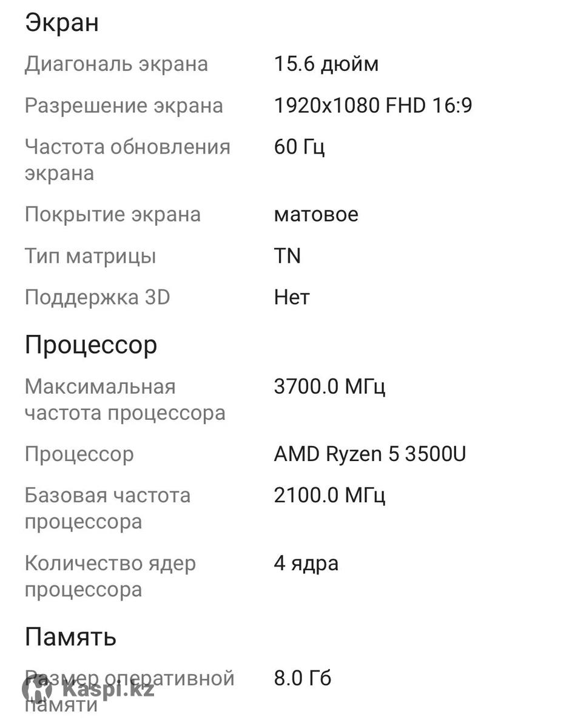Select the large Процессор section heading
Image resolution: width=572 pixels, height=728 pixels.
[x=91, y=345]
